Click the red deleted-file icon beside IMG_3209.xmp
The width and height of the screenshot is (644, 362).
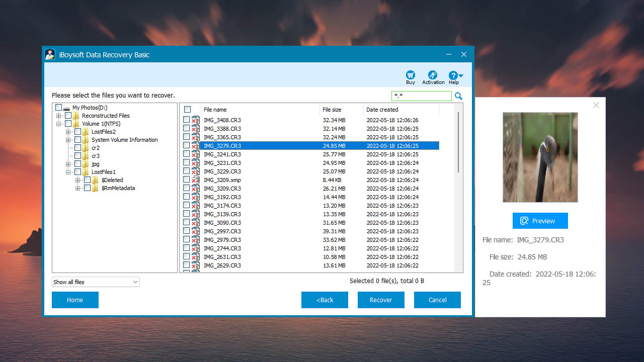pyautogui.click(x=195, y=180)
